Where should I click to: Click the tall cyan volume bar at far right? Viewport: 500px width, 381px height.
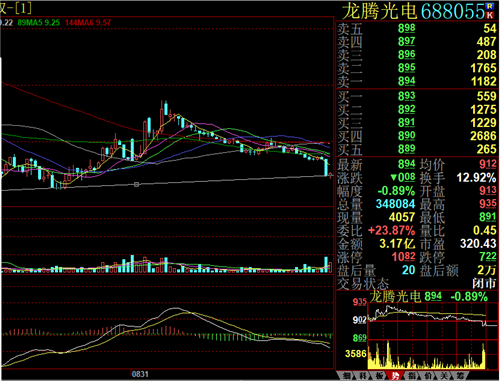click(x=326, y=265)
